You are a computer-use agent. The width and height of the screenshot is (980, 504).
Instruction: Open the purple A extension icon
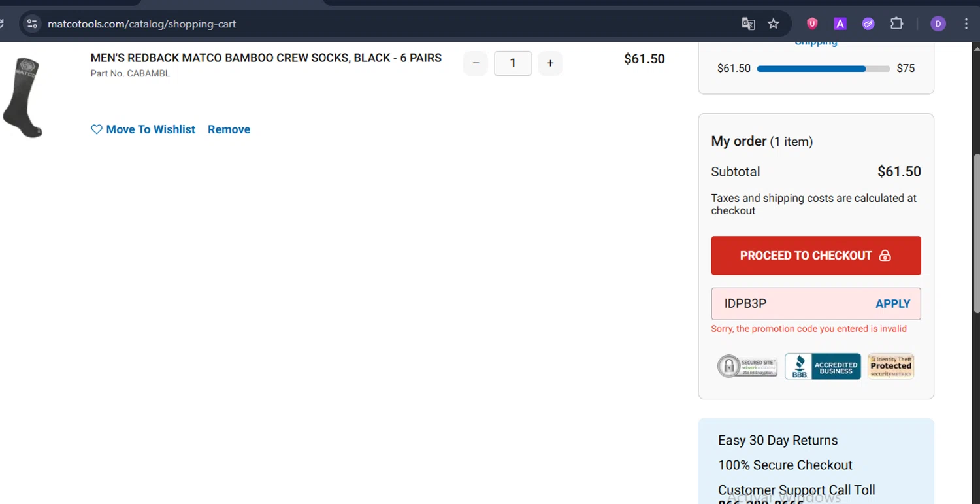point(840,24)
